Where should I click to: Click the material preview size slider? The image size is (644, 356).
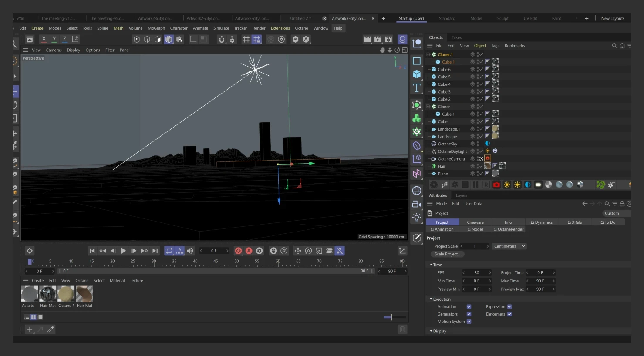391,317
